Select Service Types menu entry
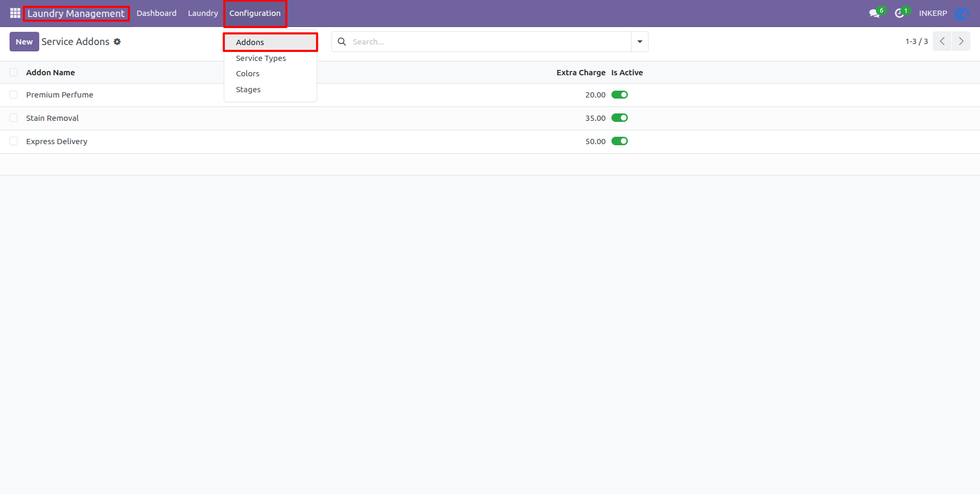Image resolution: width=980 pixels, height=494 pixels. (270, 58)
